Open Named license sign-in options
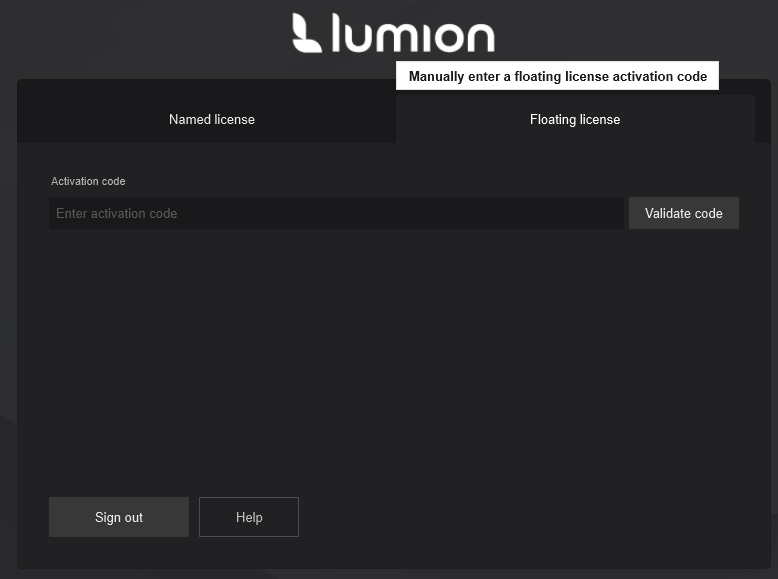This screenshot has width=778, height=579. click(x=211, y=119)
